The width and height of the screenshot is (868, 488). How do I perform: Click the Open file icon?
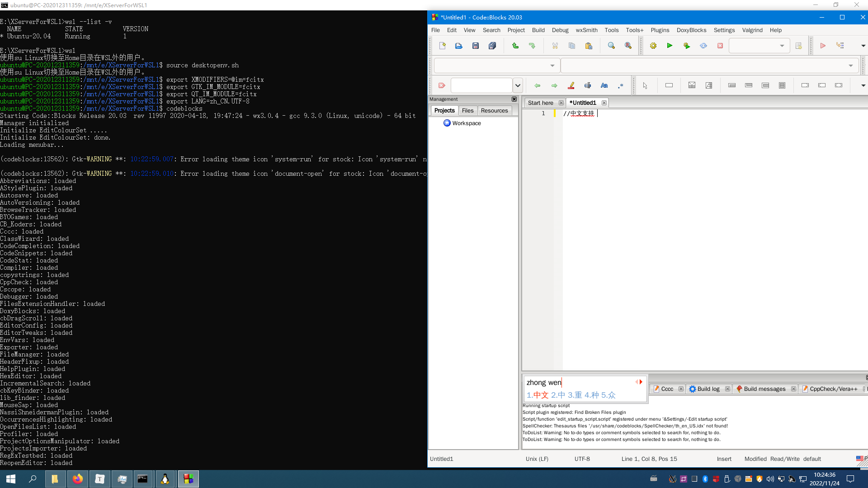pos(458,45)
